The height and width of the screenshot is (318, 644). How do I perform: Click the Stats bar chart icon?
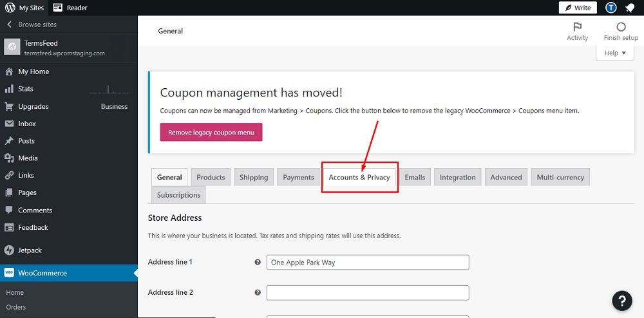(x=9, y=89)
